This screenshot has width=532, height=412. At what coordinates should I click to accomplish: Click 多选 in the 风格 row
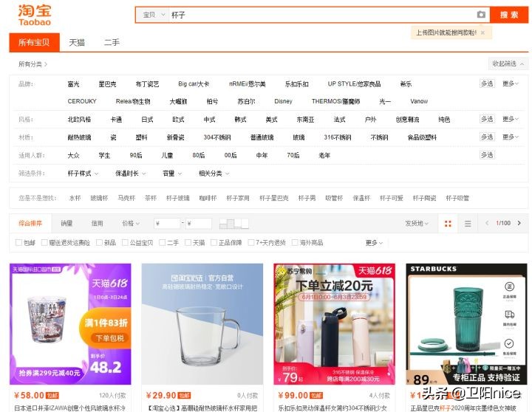click(x=487, y=119)
